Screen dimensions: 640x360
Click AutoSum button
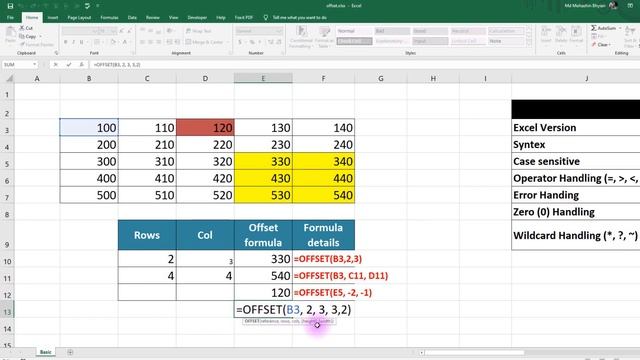(603, 28)
